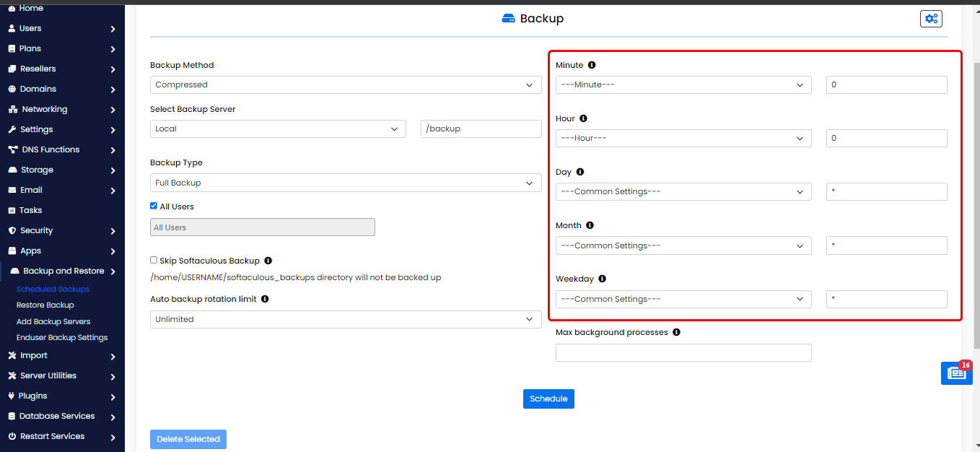The image size is (980, 452).
Task: Expand the Security menu in sidebar
Action: 62,231
